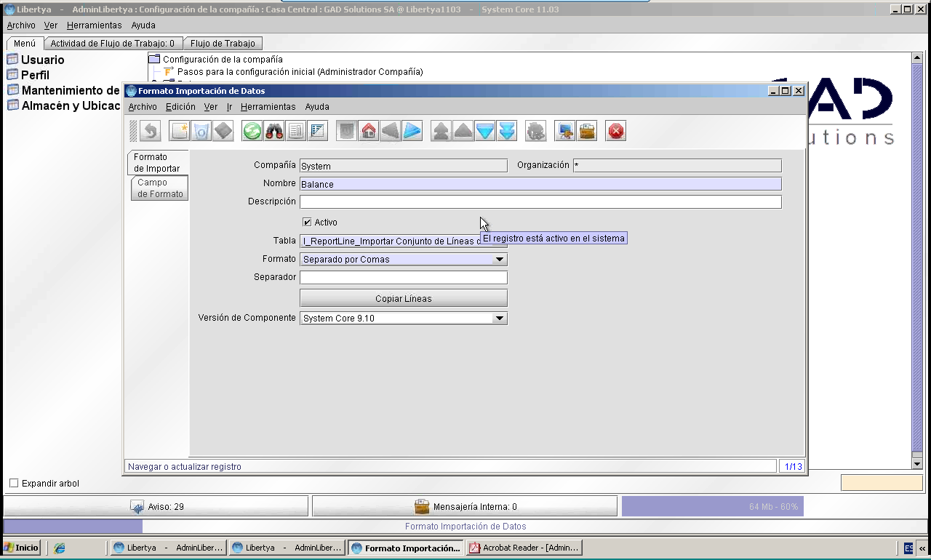Image resolution: width=931 pixels, height=560 pixels.
Task: Toggle the Activo checkbox
Action: click(x=307, y=222)
